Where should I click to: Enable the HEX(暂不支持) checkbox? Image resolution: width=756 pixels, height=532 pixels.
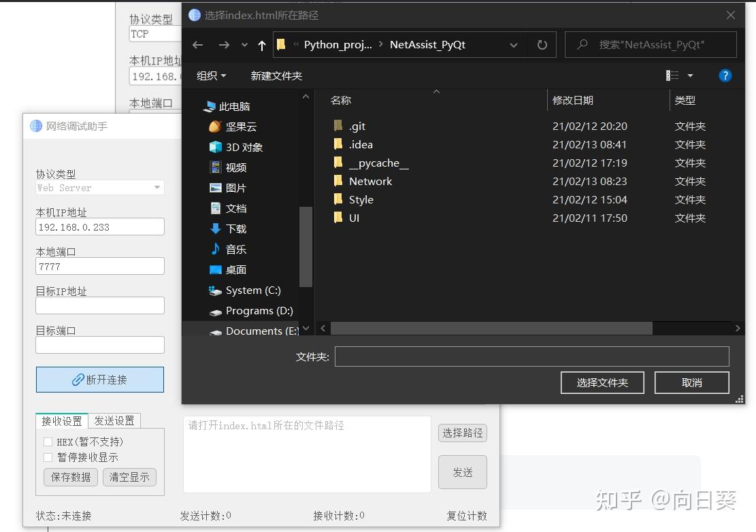click(x=48, y=442)
